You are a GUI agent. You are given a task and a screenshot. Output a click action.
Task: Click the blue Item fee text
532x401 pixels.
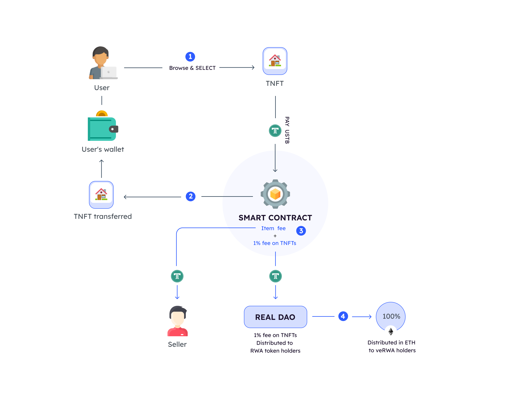click(x=273, y=228)
